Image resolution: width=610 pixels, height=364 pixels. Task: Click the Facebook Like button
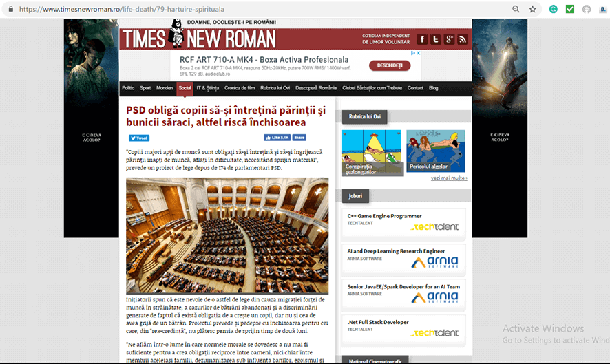click(277, 138)
